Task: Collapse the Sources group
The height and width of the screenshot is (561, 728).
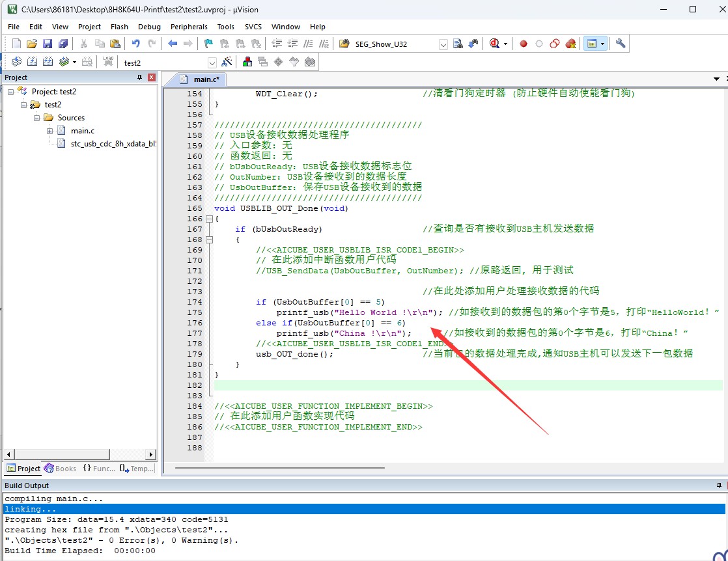Action: [36, 118]
